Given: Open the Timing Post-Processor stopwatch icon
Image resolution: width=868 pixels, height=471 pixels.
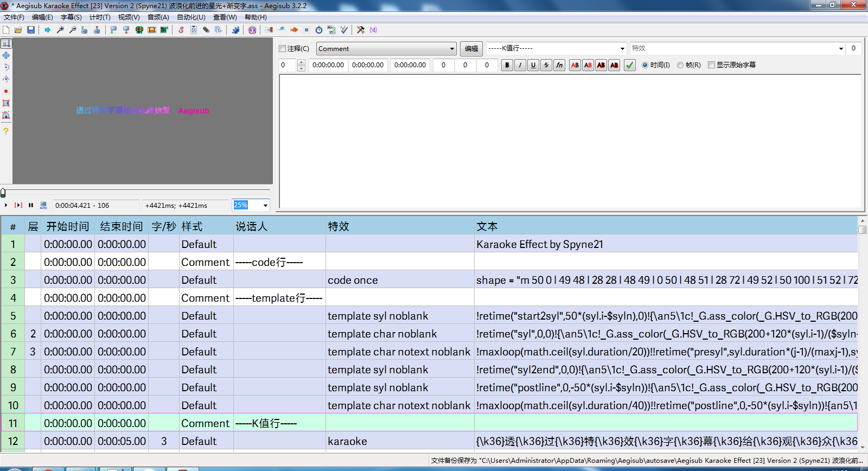Looking at the screenshot, I should click(319, 30).
